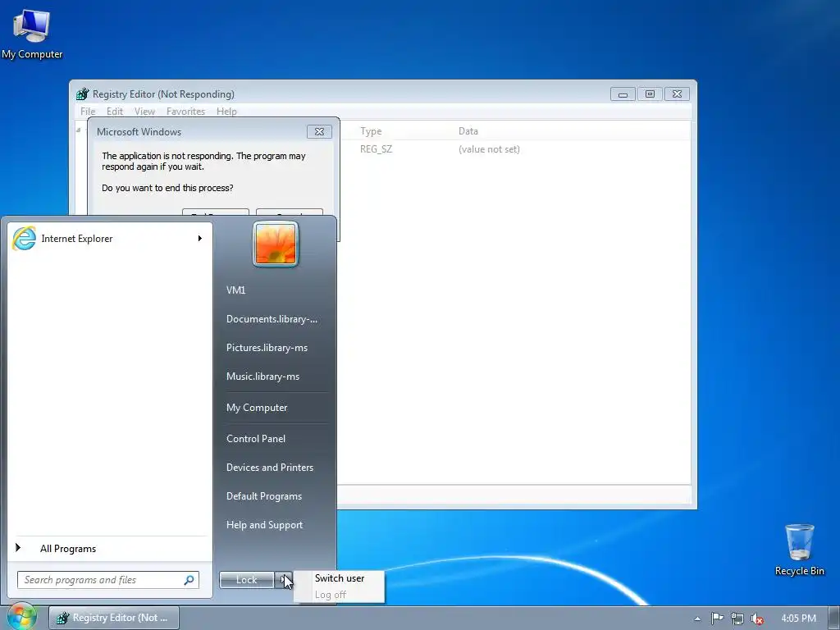Open Help and Support
840x630 pixels.
[x=265, y=525]
